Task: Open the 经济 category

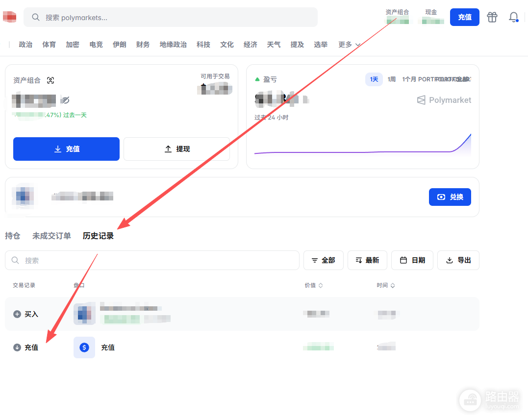Action: click(250, 45)
